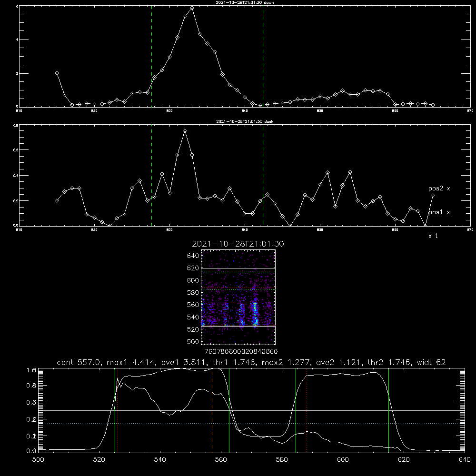The image size is (476, 476).
Task: Click the dotted horizontal threshold line in bottom plot
Action: pyautogui.click(x=251, y=423)
